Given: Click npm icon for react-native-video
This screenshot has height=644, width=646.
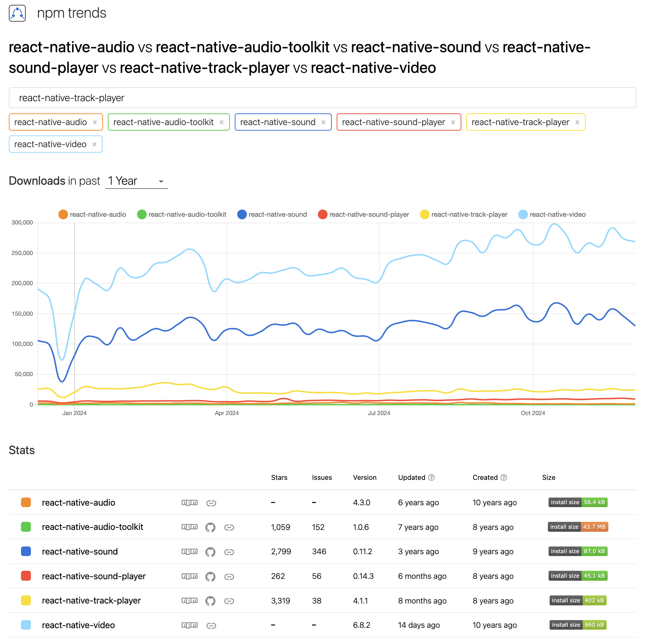Looking at the screenshot, I should pos(189,625).
